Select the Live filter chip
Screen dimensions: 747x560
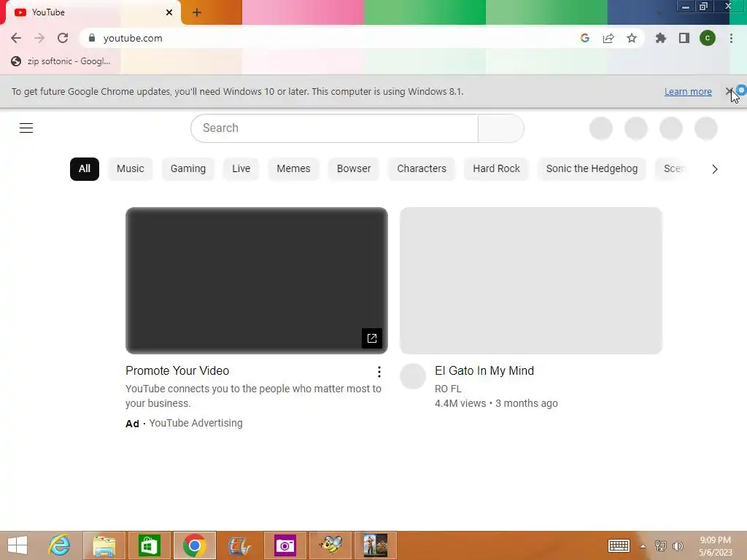click(241, 169)
